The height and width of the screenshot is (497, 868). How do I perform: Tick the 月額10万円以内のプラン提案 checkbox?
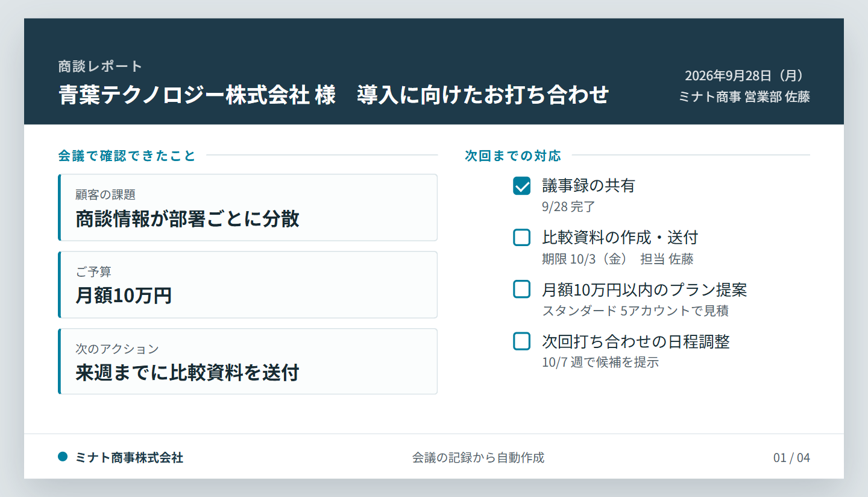pos(521,290)
